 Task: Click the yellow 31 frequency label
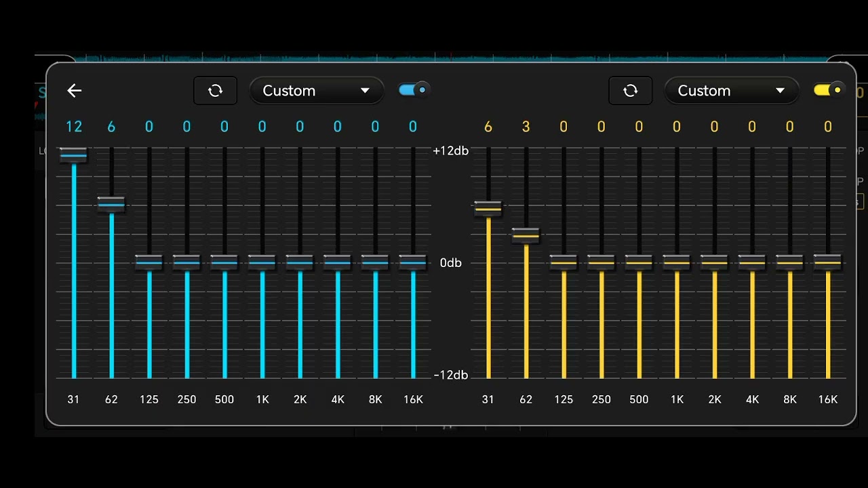[488, 399]
